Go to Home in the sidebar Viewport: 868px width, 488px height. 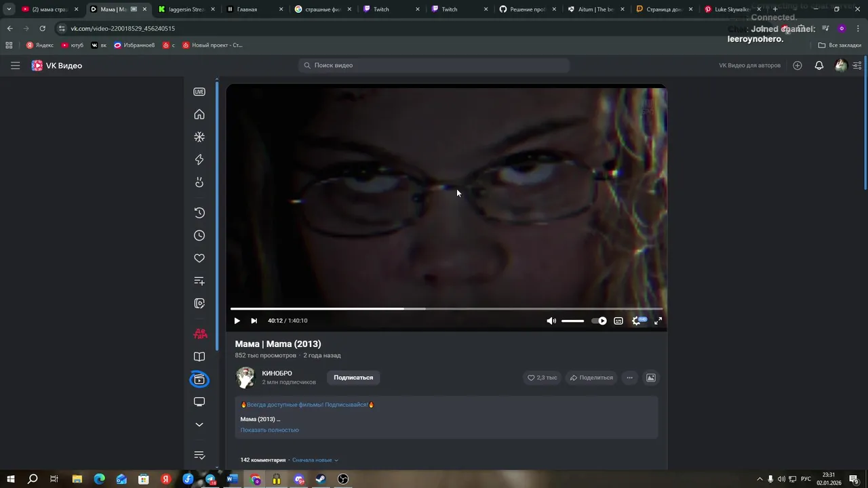tap(199, 114)
